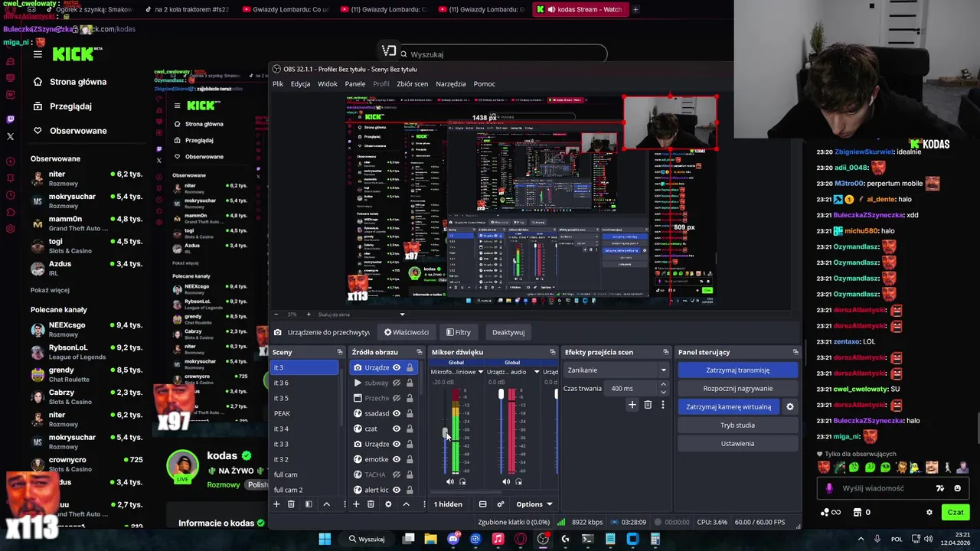The height and width of the screenshot is (551, 980).
Task: Open Widok menu in OBS
Action: tap(328, 84)
